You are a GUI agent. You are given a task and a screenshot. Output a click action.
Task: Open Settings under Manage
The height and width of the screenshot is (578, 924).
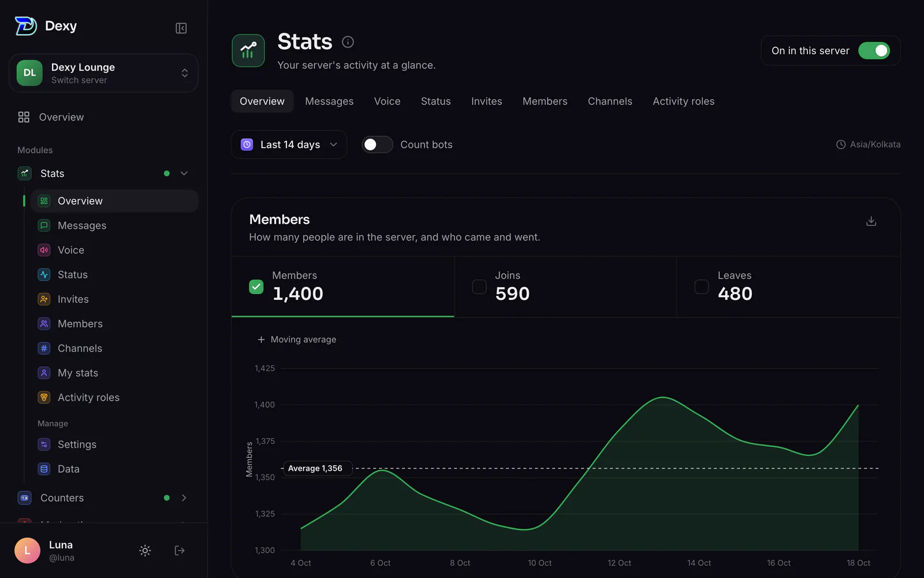[x=114, y=444]
